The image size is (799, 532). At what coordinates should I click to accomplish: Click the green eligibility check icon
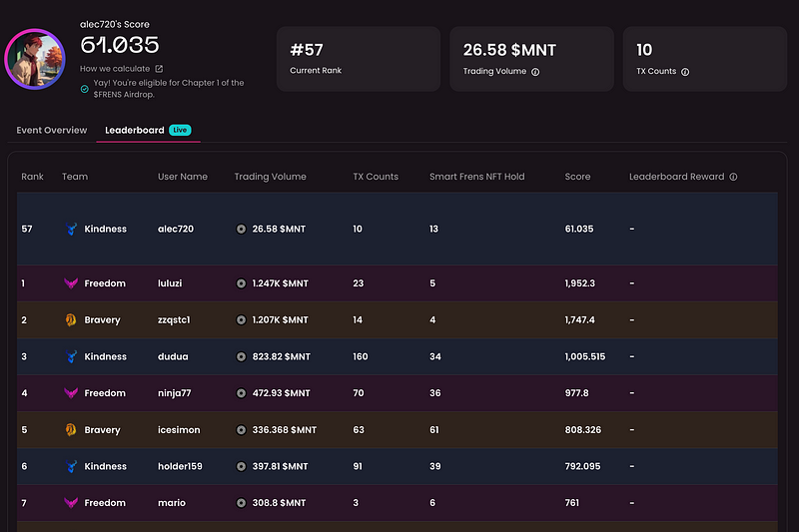click(85, 89)
